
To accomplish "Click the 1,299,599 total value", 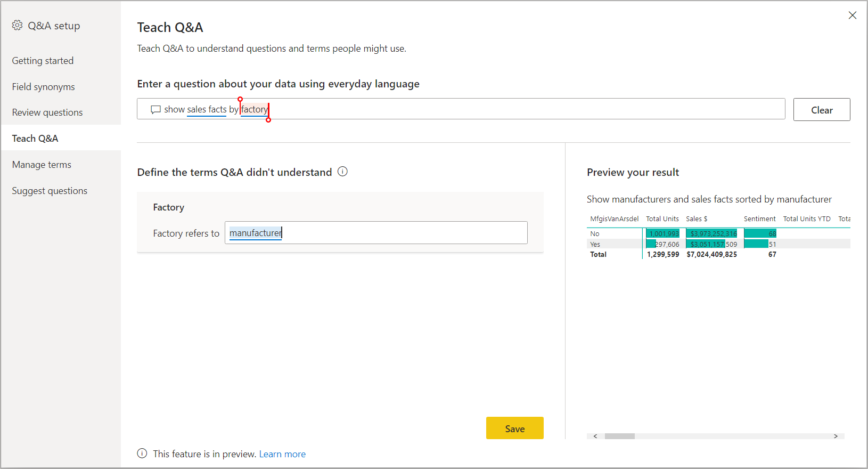I will point(663,255).
